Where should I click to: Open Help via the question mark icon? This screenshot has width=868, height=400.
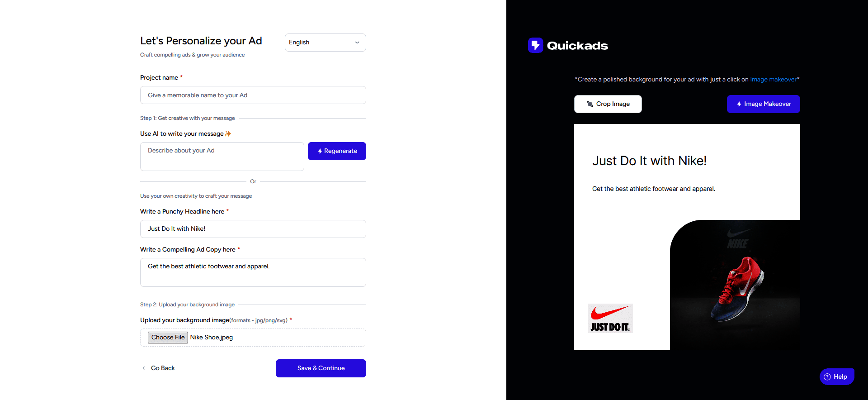coord(827,376)
